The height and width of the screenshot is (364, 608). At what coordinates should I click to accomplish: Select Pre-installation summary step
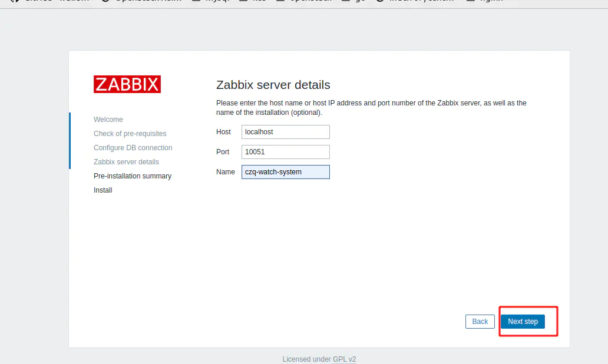point(133,176)
